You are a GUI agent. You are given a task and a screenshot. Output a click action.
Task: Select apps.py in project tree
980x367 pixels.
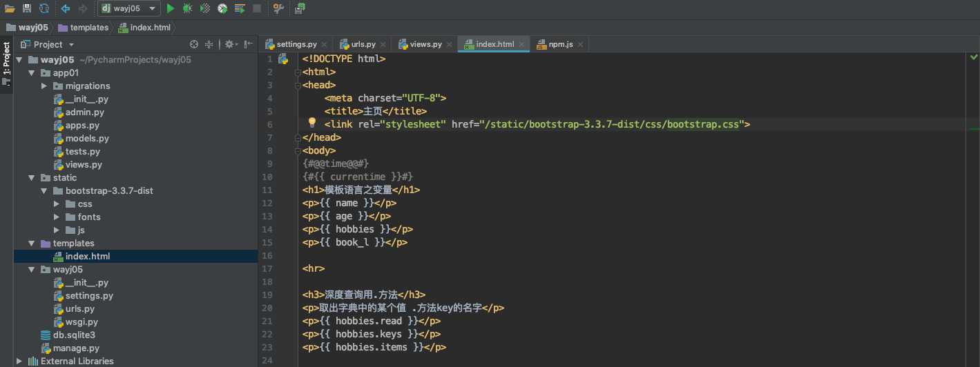77,126
